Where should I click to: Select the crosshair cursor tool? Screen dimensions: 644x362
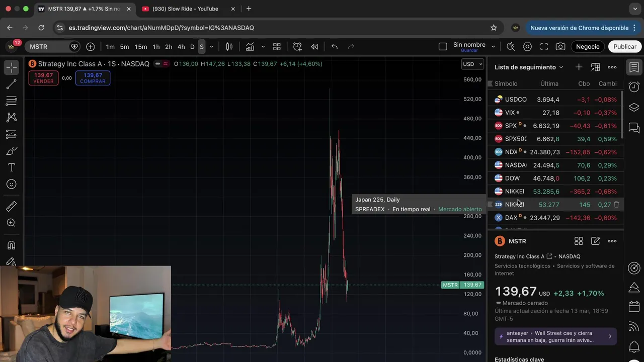pos(11,67)
